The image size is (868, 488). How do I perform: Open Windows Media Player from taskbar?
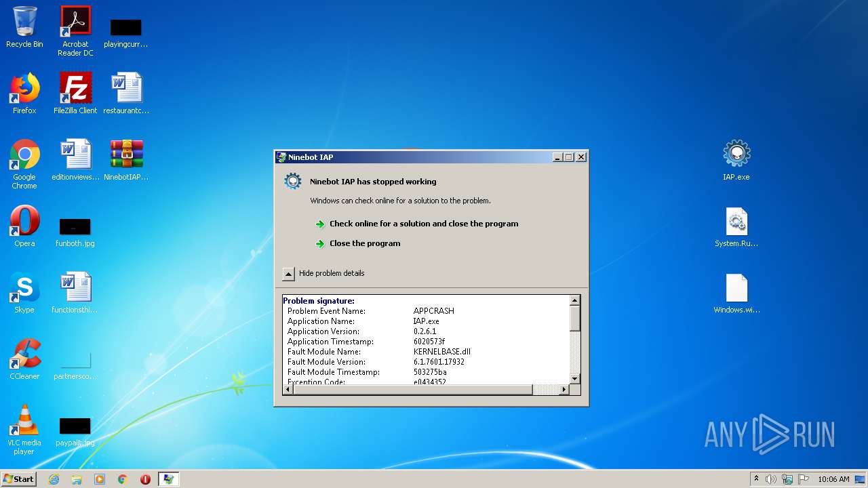click(100, 479)
